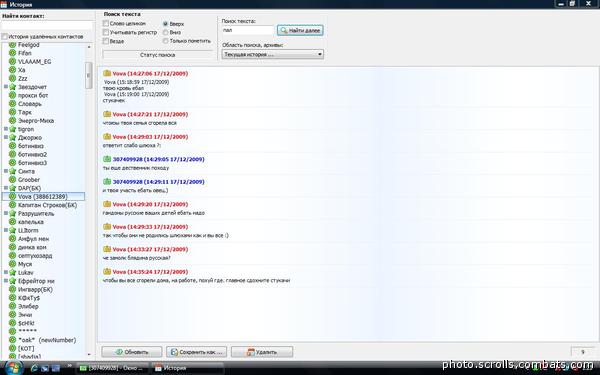Switch to the [307409928] taskbar window
Viewport: 600px width, 375px height.
(112, 368)
